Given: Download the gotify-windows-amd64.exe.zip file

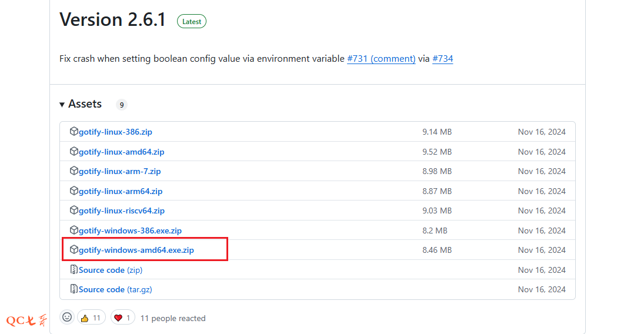Looking at the screenshot, I should click(x=136, y=250).
